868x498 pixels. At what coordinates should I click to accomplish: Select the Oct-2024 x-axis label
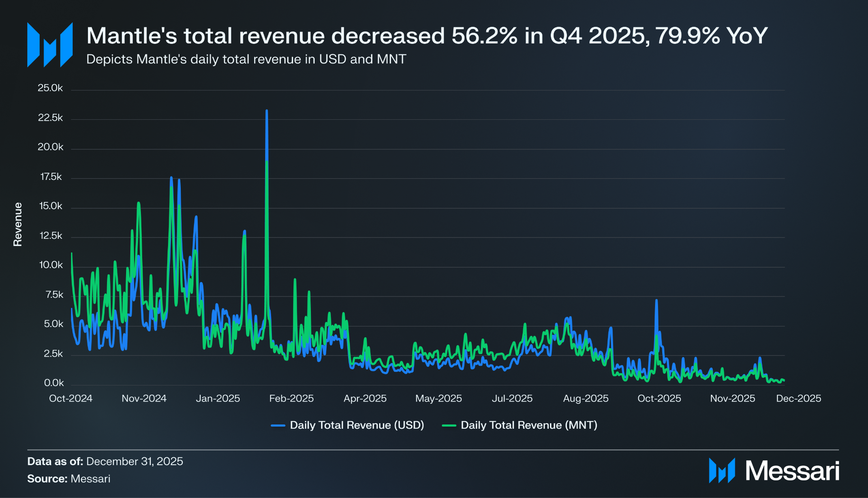pyautogui.click(x=71, y=398)
